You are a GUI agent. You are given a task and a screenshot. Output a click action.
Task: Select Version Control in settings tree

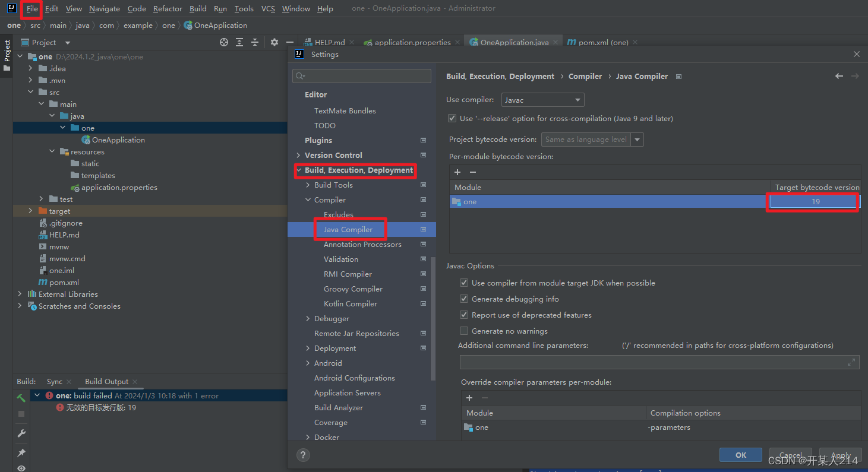coord(333,156)
